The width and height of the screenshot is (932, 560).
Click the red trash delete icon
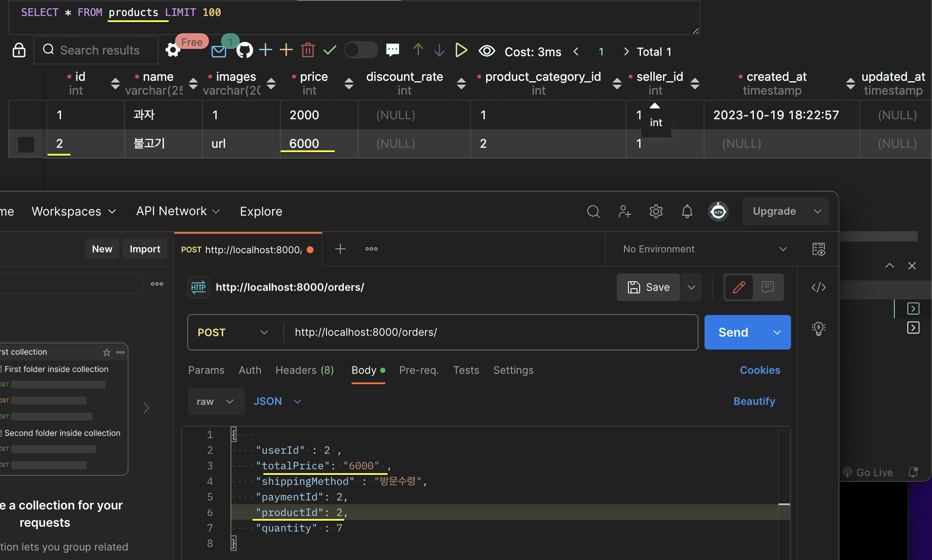[x=308, y=51]
